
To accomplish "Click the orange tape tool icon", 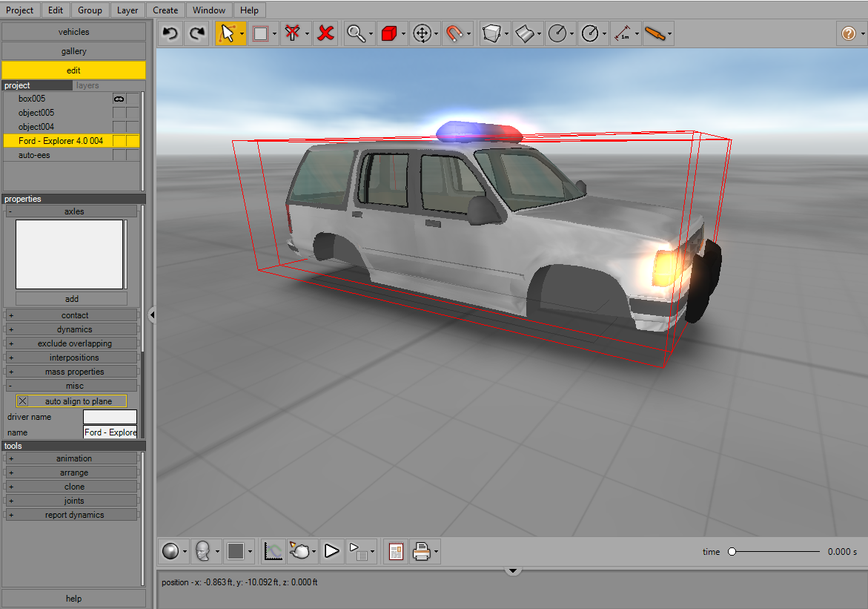I will 655,34.
